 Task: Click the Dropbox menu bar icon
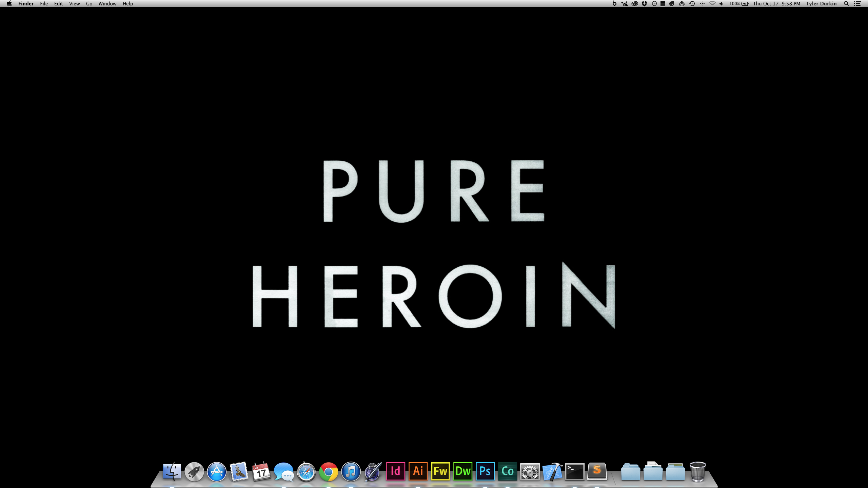pos(644,4)
